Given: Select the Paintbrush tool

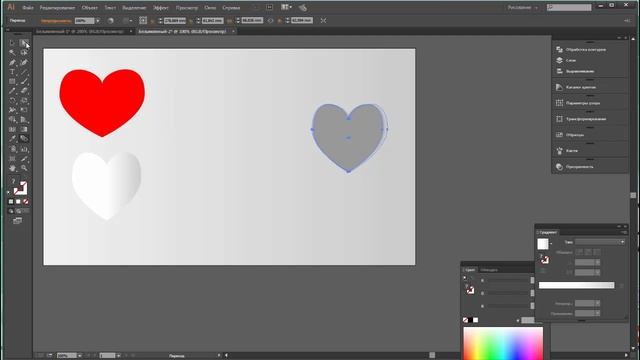Looking at the screenshot, I should point(24,82).
